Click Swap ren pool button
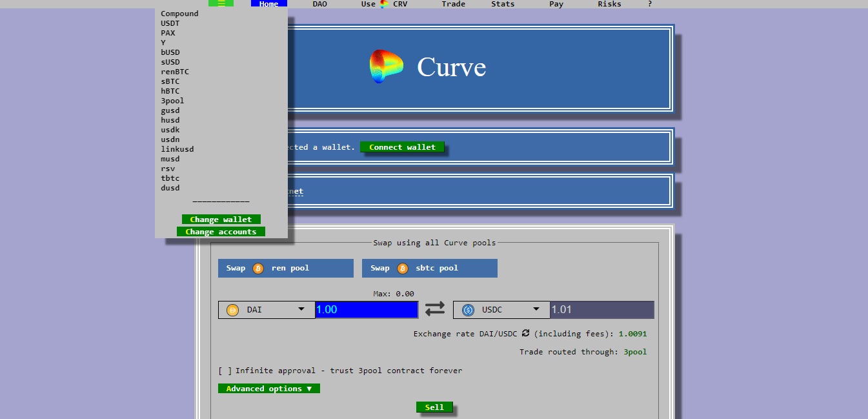This screenshot has width=868, height=419. pos(286,269)
